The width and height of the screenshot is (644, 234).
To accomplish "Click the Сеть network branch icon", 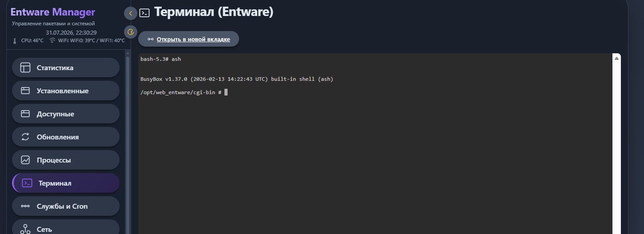I will click(x=25, y=229).
